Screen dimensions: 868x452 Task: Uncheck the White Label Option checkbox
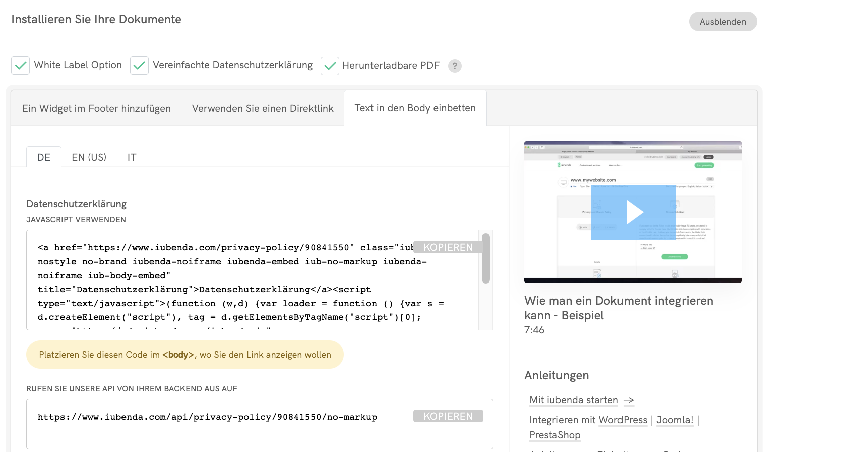click(x=21, y=66)
